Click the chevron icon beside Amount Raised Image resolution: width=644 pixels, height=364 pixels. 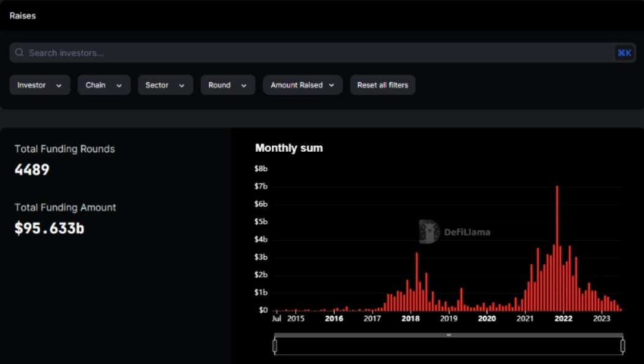pos(332,85)
